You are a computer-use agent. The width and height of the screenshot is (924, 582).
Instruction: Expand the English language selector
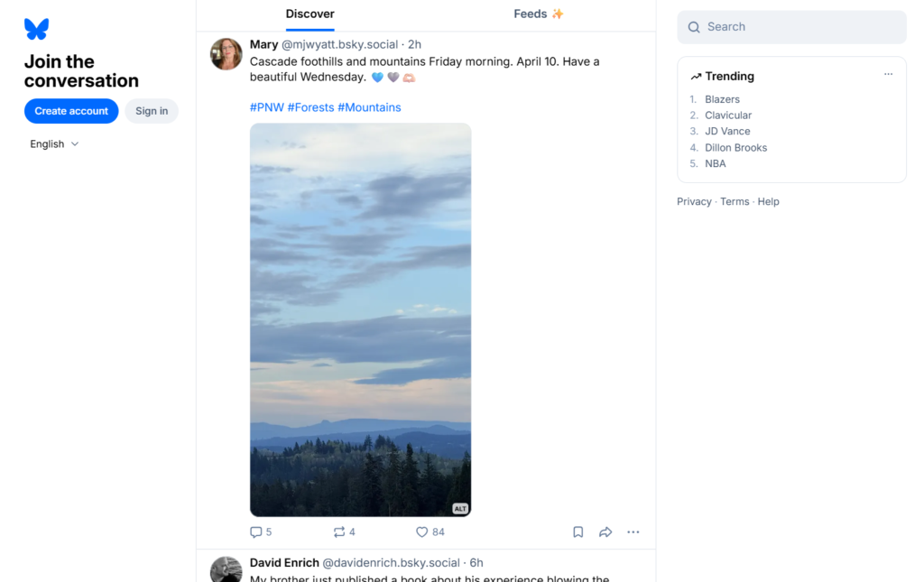(54, 144)
